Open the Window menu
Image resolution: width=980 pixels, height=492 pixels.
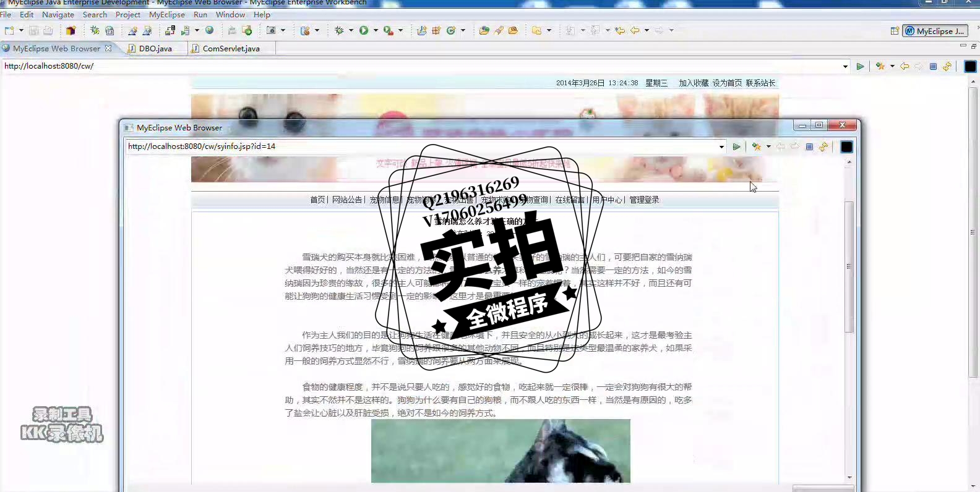230,14
